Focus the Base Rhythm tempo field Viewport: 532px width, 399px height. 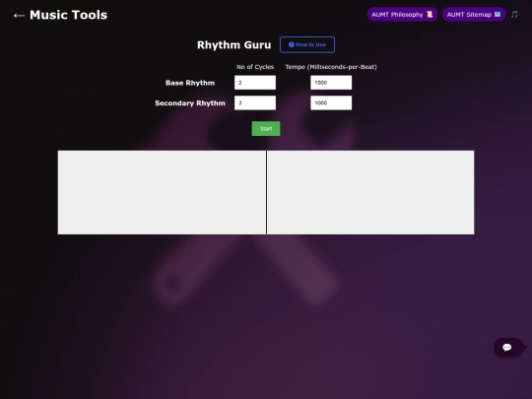(x=331, y=83)
